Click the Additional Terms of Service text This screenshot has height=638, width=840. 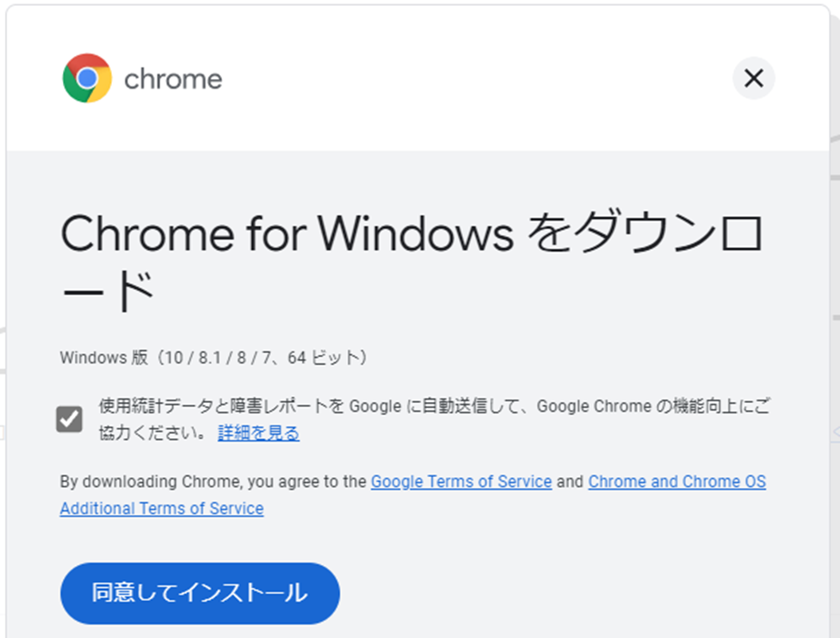[x=162, y=508]
